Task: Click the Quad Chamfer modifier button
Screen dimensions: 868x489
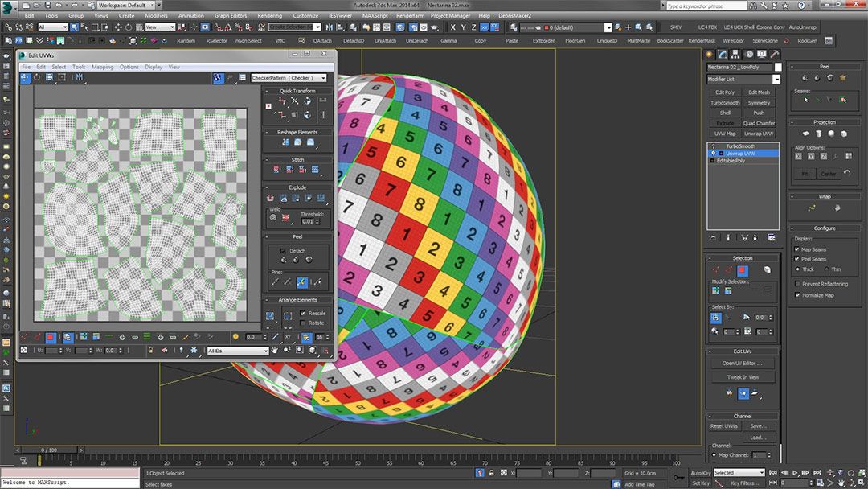Action: (x=759, y=123)
